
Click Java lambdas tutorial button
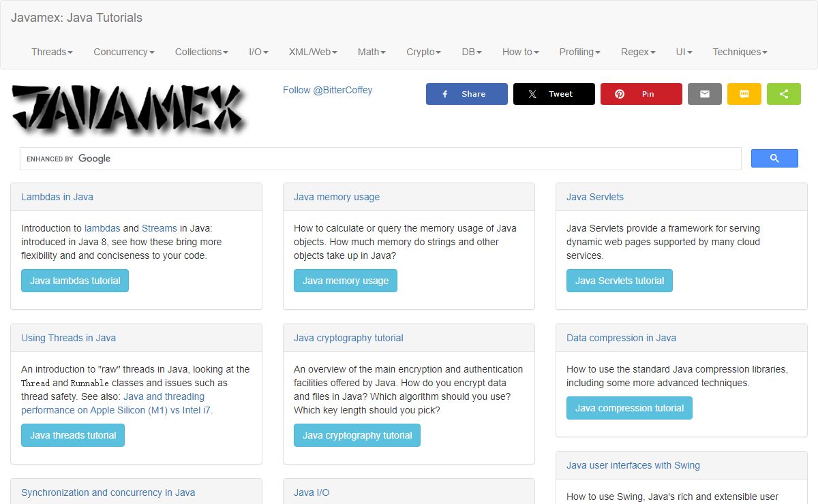[75, 281]
